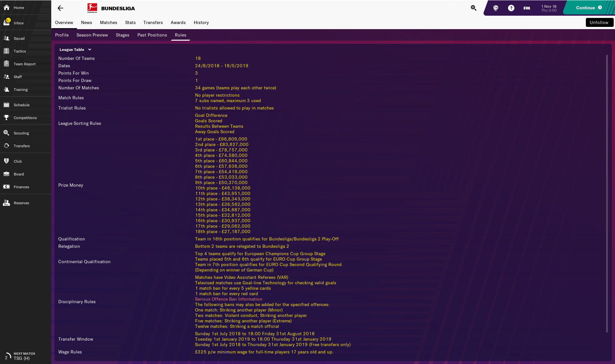Select the Season Preview tab
This screenshot has height=364, width=615.
click(x=92, y=35)
